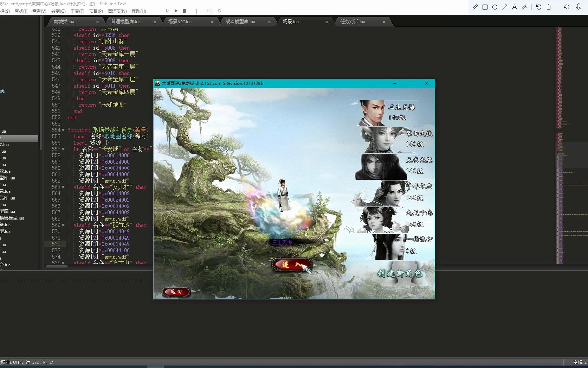Click the editor horizontal scrollbar
Screen dimensions: 588x368
click(x=57, y=267)
